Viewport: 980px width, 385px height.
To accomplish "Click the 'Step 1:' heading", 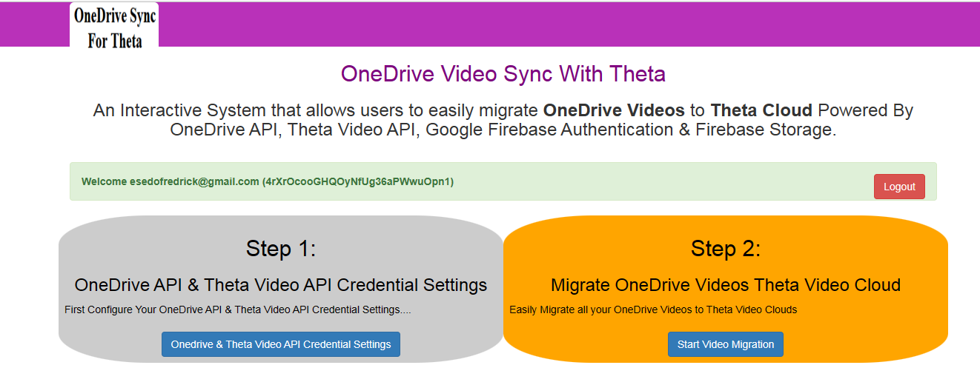I will pyautogui.click(x=281, y=249).
